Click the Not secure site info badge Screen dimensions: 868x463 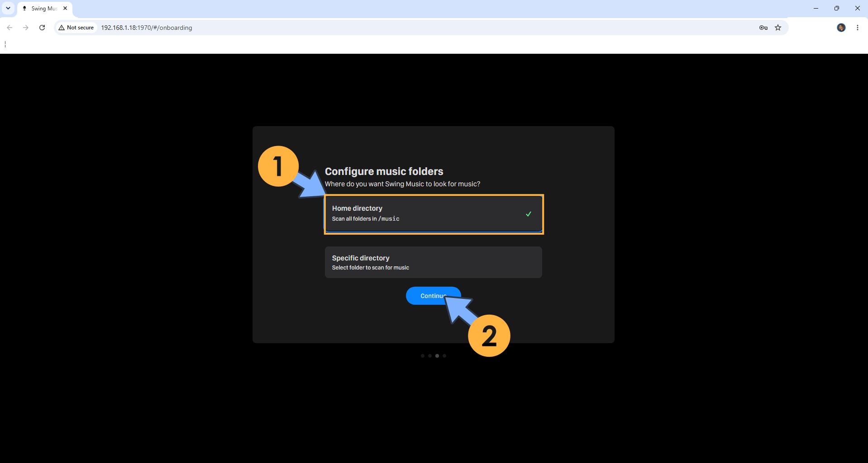click(x=76, y=28)
